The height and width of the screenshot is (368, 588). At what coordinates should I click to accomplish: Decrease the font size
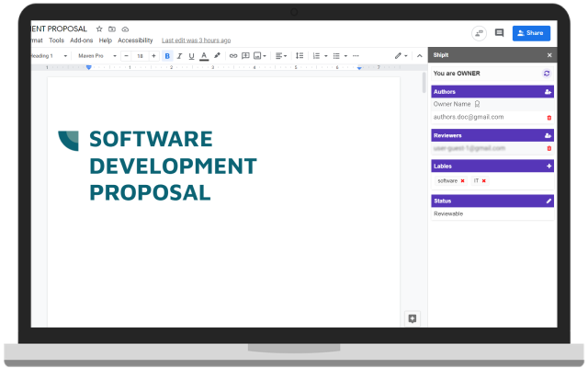tap(127, 56)
